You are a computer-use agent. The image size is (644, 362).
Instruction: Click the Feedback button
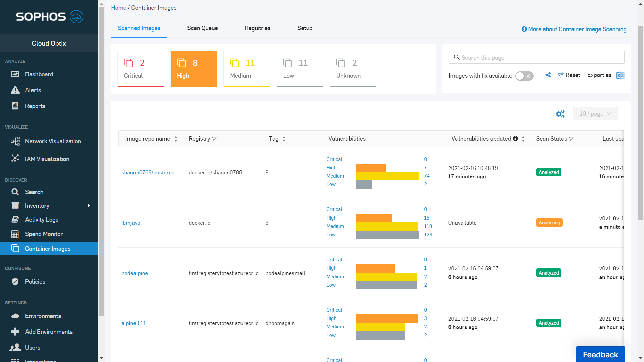(x=600, y=354)
